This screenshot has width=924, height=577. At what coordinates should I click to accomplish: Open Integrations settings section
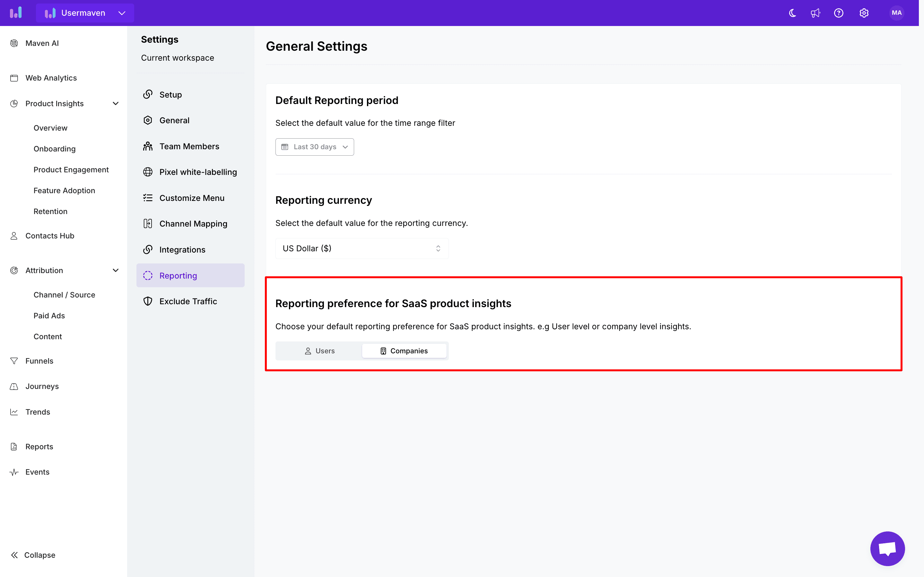pyautogui.click(x=182, y=249)
